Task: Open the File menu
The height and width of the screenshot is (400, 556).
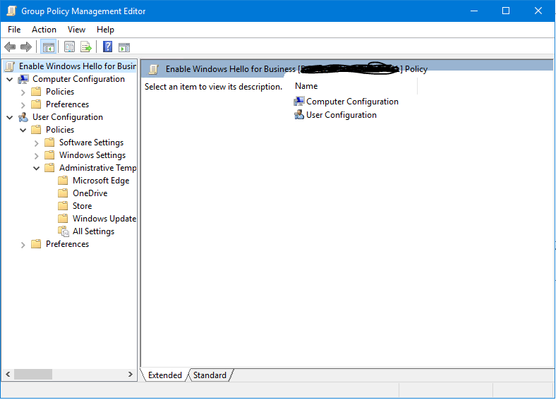Action: click(14, 30)
